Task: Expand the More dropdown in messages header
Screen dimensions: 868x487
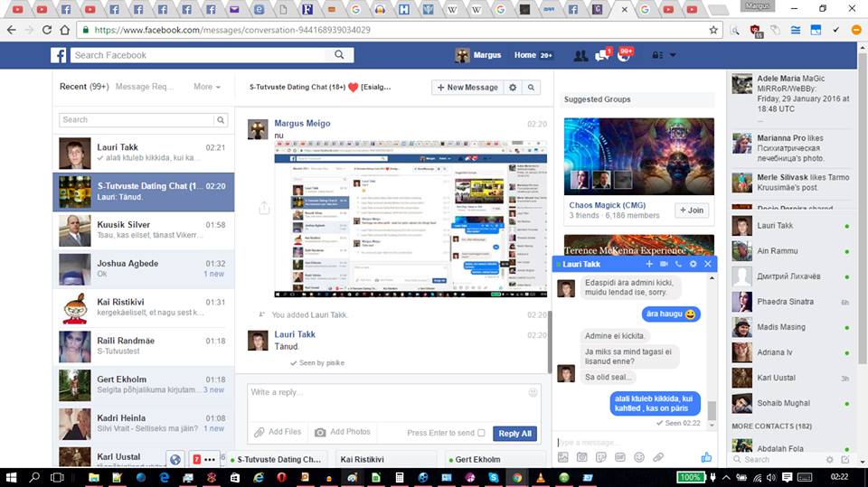Action: tap(206, 87)
